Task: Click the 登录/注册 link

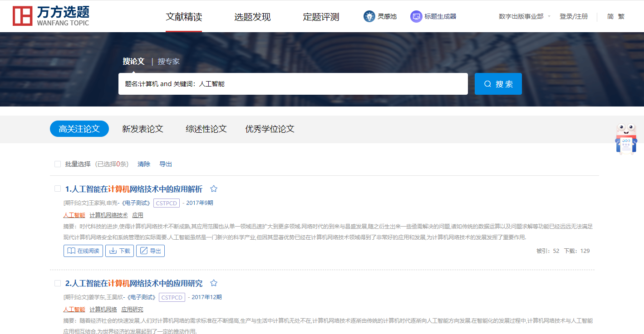Action: (x=574, y=16)
